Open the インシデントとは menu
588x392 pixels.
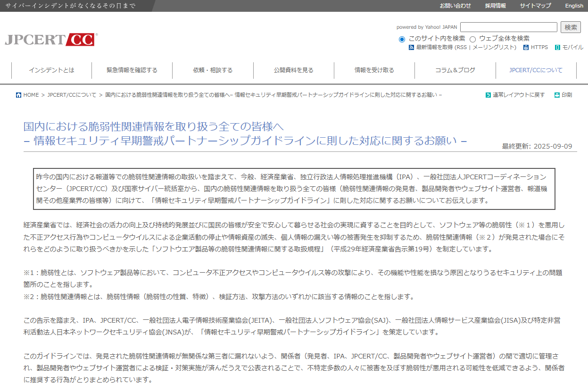tap(51, 70)
